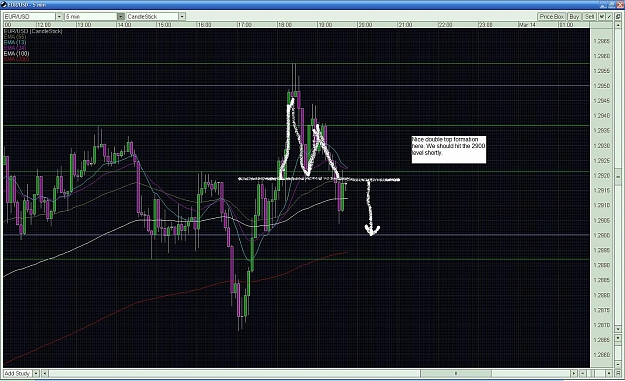Open the CandleStick chart type dropdown arrow

[182, 16]
